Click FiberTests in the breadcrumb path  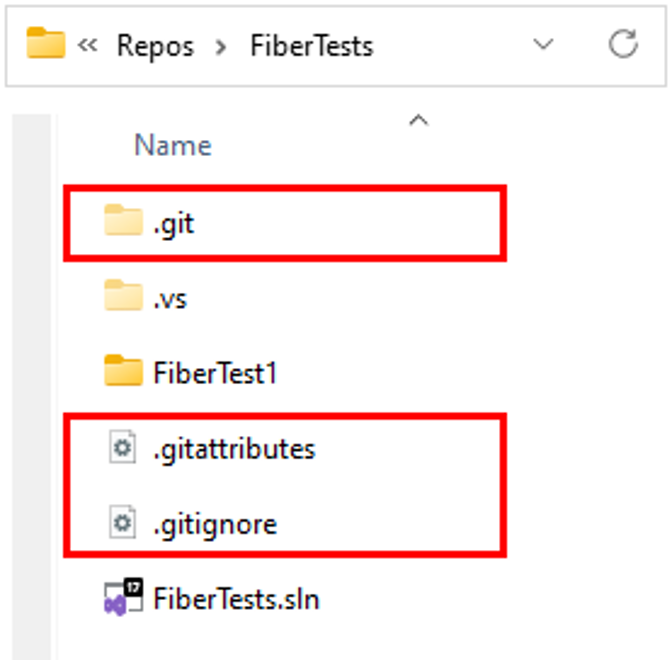312,46
